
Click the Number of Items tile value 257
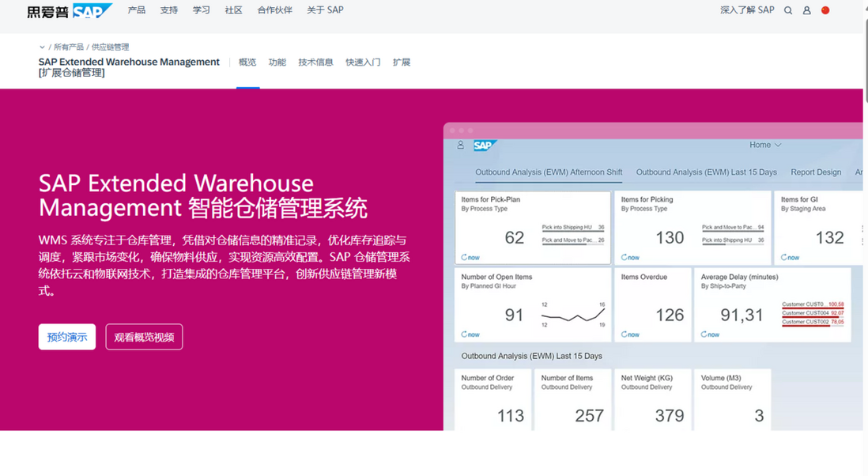point(589,416)
